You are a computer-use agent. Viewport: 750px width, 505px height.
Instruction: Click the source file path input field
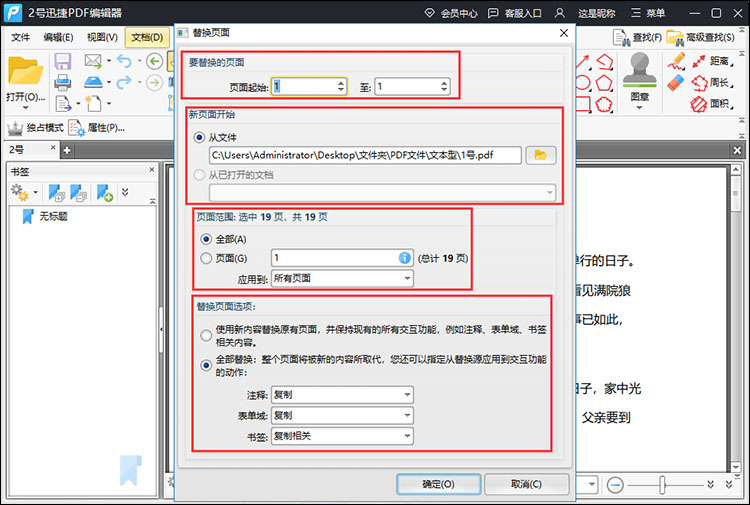365,155
